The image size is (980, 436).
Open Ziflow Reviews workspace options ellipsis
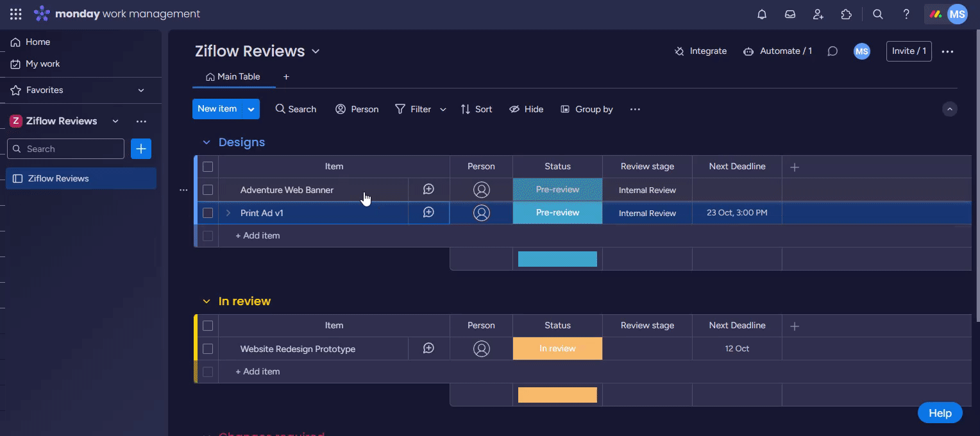coord(141,121)
